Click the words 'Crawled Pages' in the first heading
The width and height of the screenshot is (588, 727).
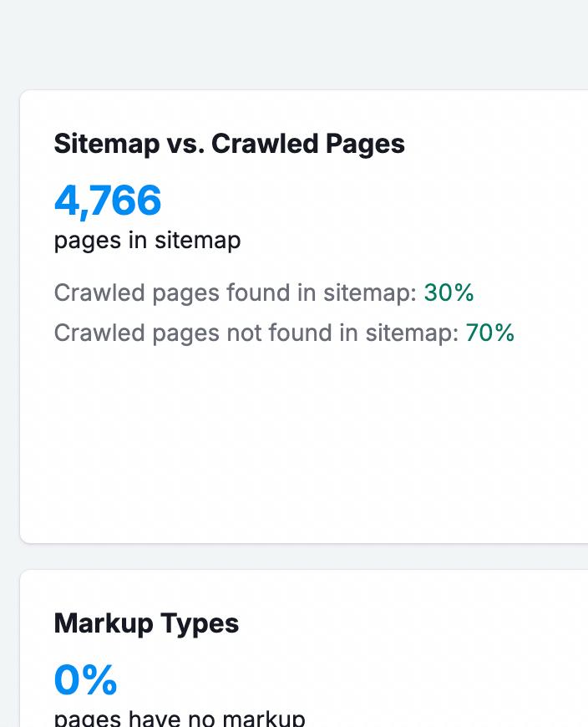pyautogui.click(x=308, y=144)
